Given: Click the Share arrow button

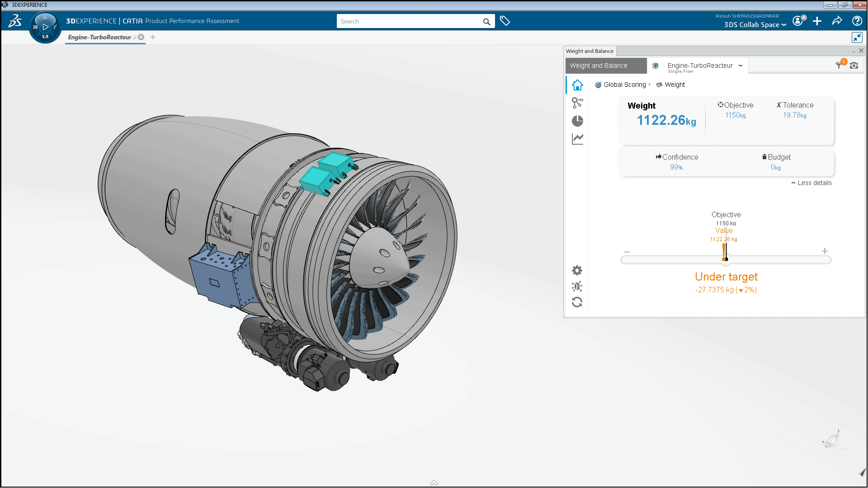Looking at the screenshot, I should [x=837, y=21].
